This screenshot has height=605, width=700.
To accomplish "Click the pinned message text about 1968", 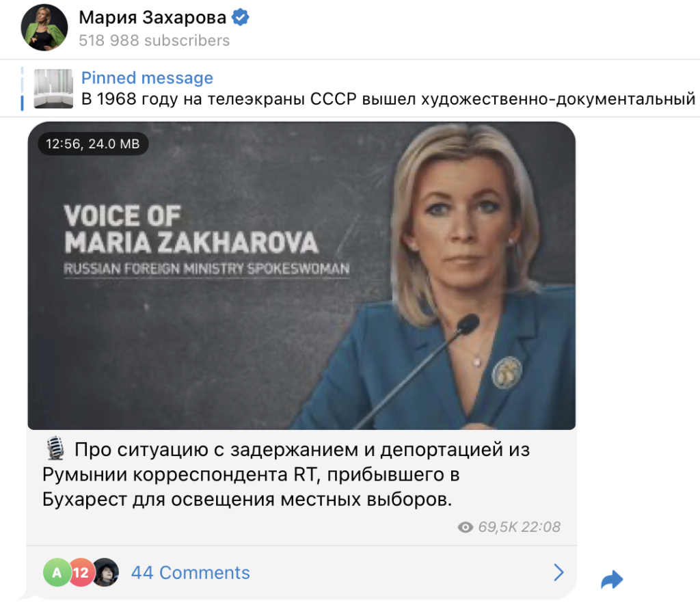I will (388, 99).
